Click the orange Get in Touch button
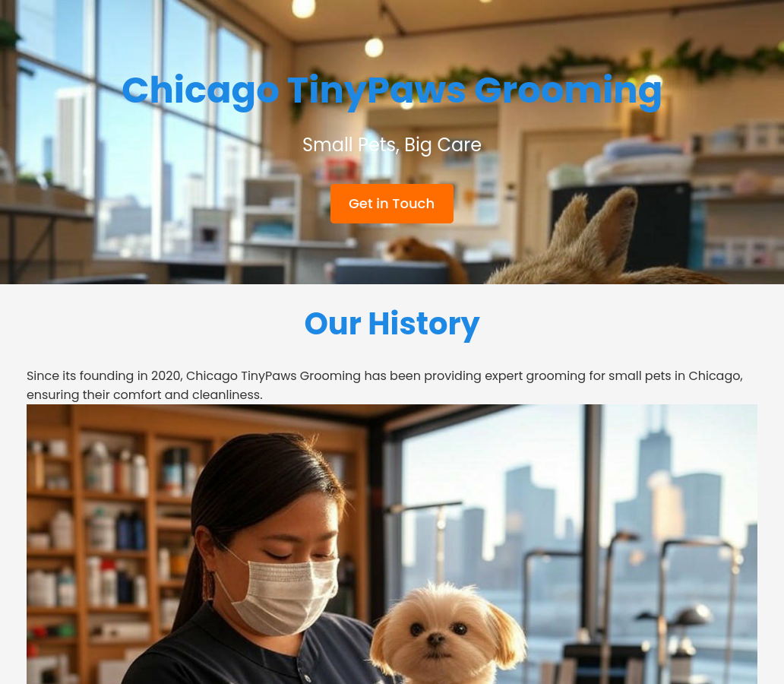Screen dimensions: 784x684 (391, 204)
